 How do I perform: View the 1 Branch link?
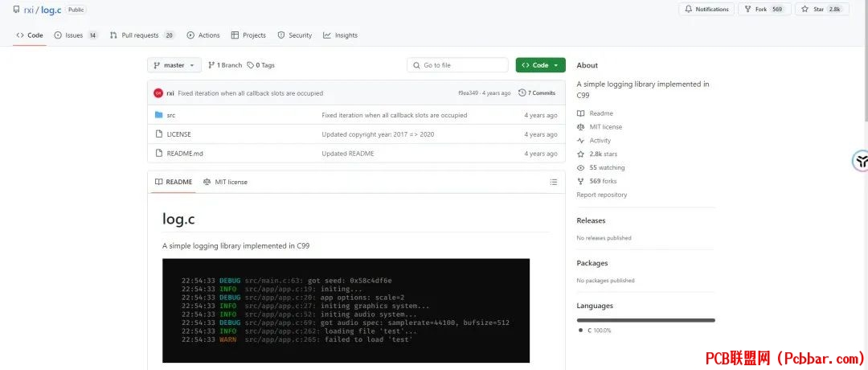(x=225, y=65)
